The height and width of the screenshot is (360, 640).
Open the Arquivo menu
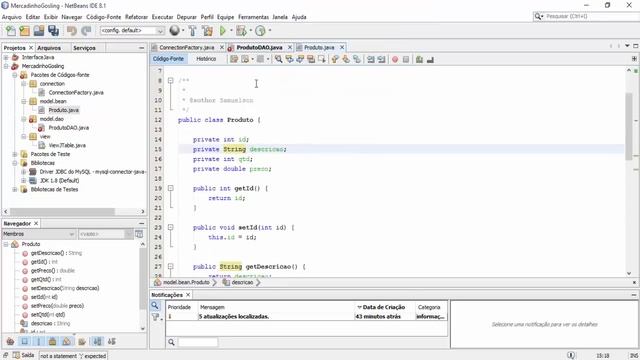[11, 17]
